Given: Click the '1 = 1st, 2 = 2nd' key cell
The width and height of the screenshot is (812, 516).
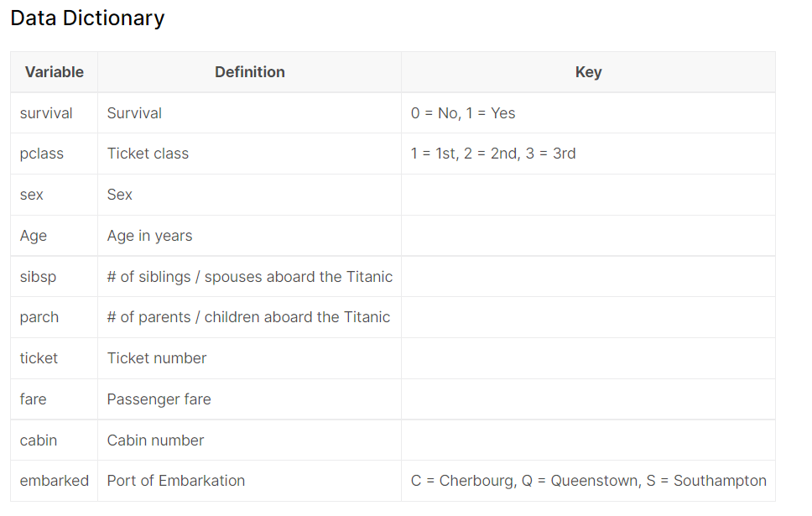Looking at the screenshot, I should pos(493,154).
